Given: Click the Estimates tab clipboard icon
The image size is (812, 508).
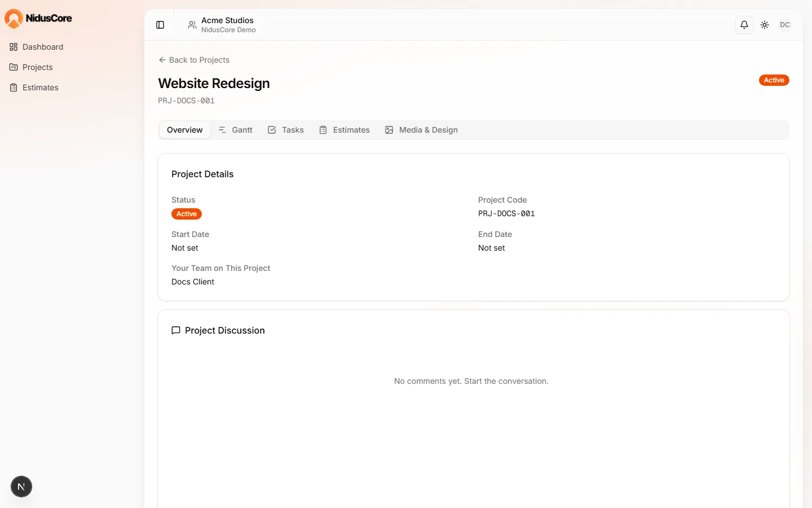Looking at the screenshot, I should point(323,130).
